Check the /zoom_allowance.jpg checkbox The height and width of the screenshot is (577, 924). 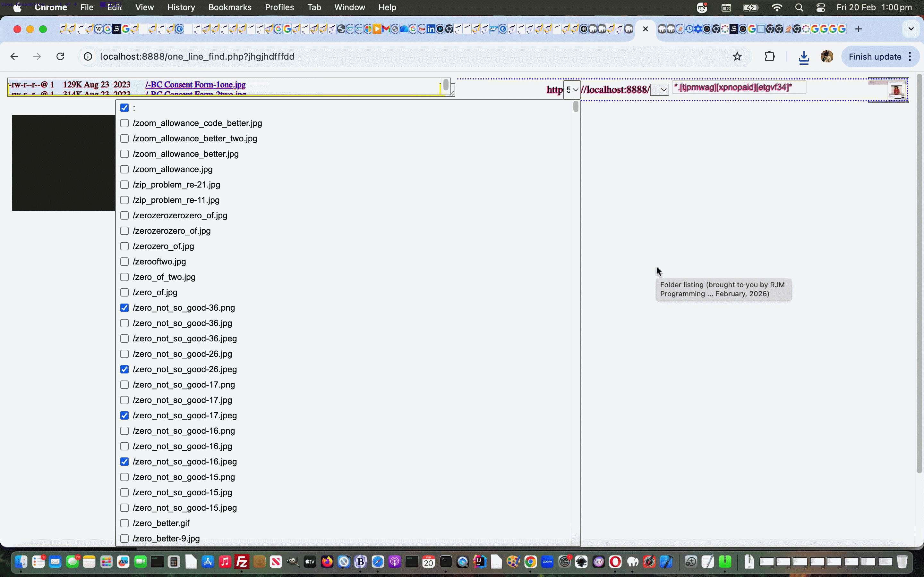point(124,169)
